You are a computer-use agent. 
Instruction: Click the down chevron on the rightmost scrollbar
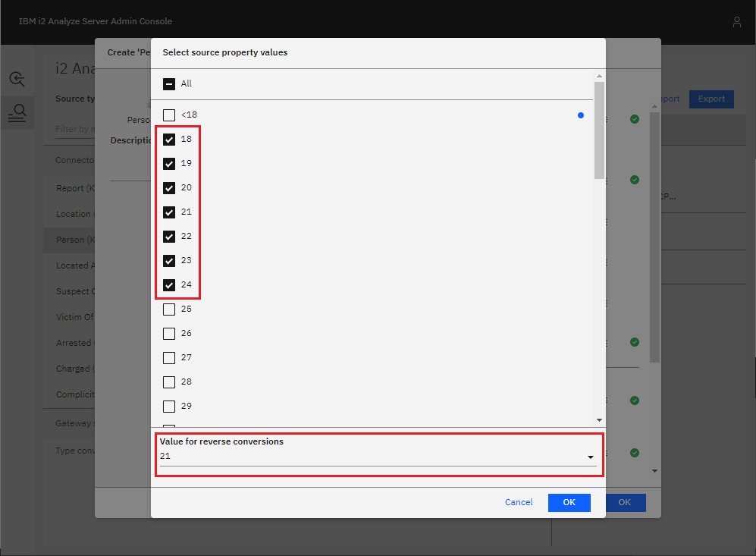click(654, 470)
